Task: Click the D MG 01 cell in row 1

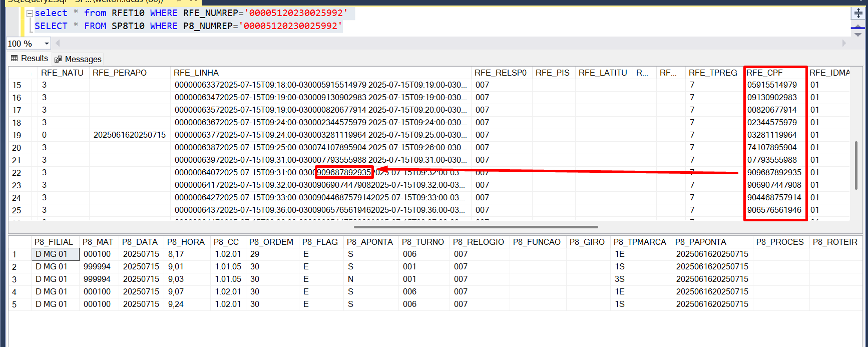Action: click(x=55, y=254)
